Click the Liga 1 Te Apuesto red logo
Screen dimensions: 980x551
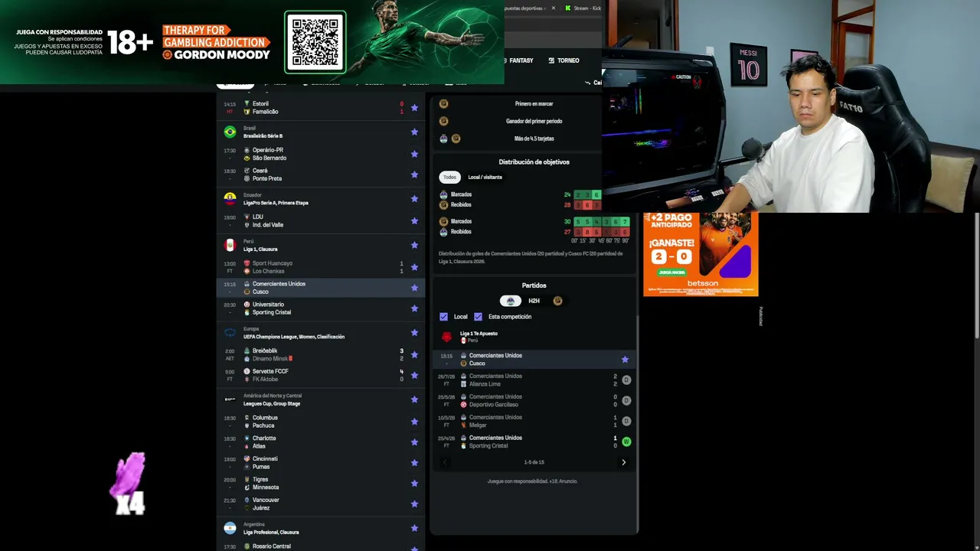[x=446, y=337]
